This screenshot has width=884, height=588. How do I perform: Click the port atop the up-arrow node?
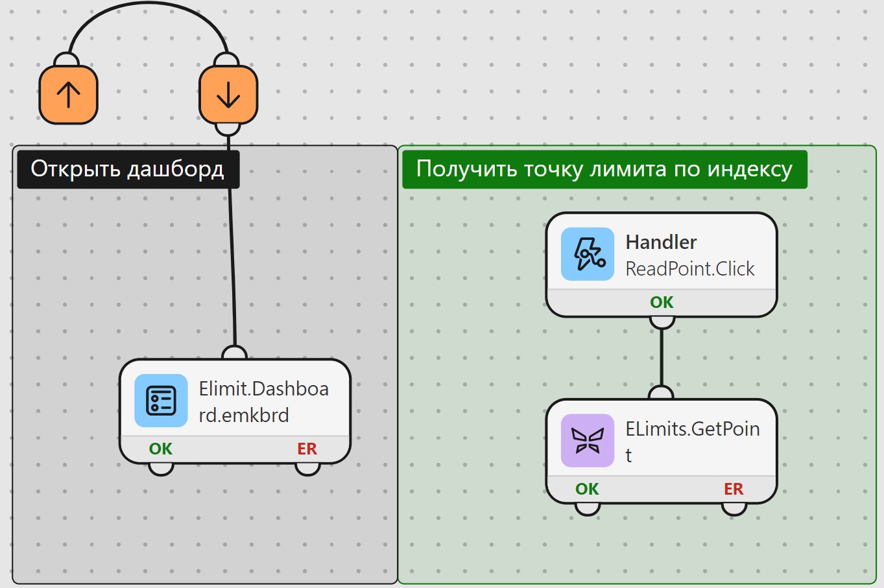pos(66,60)
